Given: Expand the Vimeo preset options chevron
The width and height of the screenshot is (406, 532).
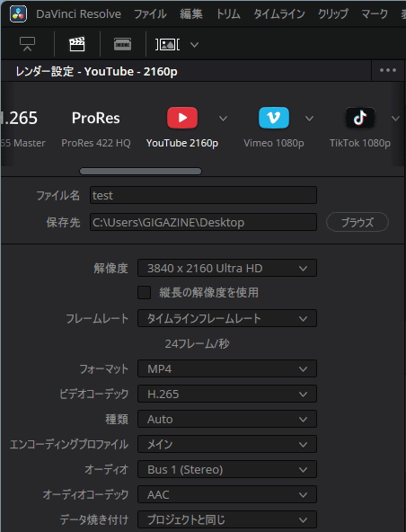Looking at the screenshot, I should pos(309,119).
